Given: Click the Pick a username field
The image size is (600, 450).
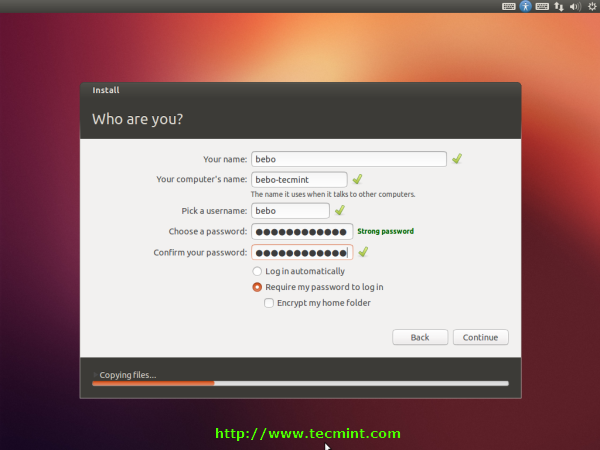Looking at the screenshot, I should coord(290,211).
